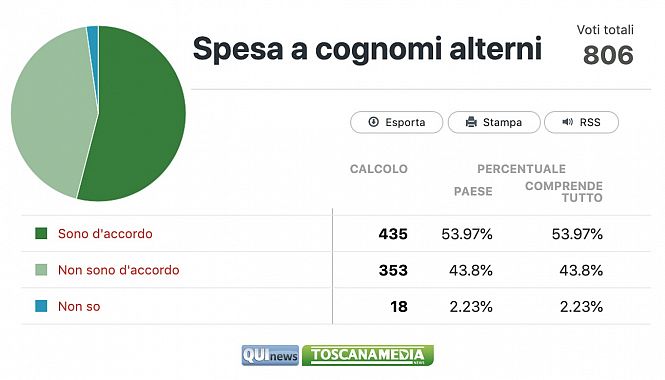
Task: Click the PAESE column header
Action: (x=473, y=191)
